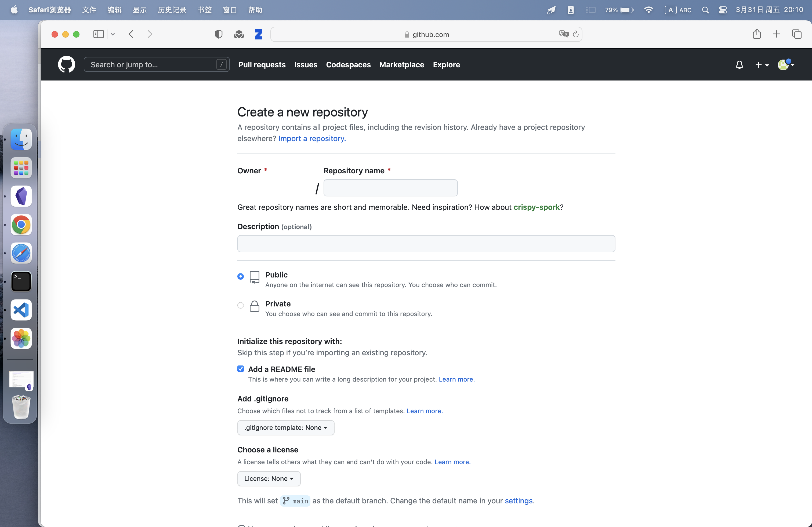This screenshot has height=527, width=812.
Task: Click the Marketplace navigation icon
Action: coord(402,64)
